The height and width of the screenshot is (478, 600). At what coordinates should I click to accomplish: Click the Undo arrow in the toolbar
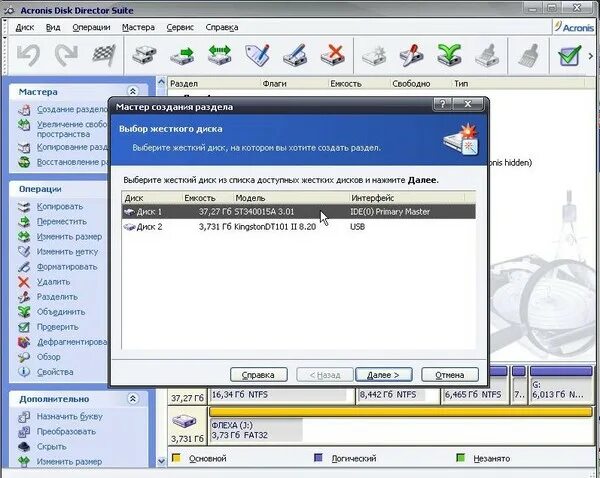(29, 55)
